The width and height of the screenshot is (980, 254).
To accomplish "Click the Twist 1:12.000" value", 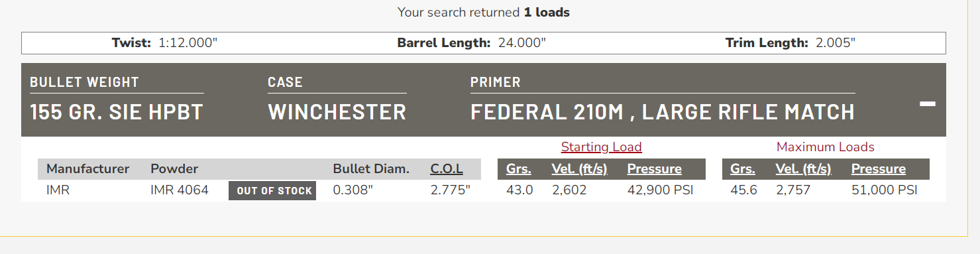I will tap(188, 43).
